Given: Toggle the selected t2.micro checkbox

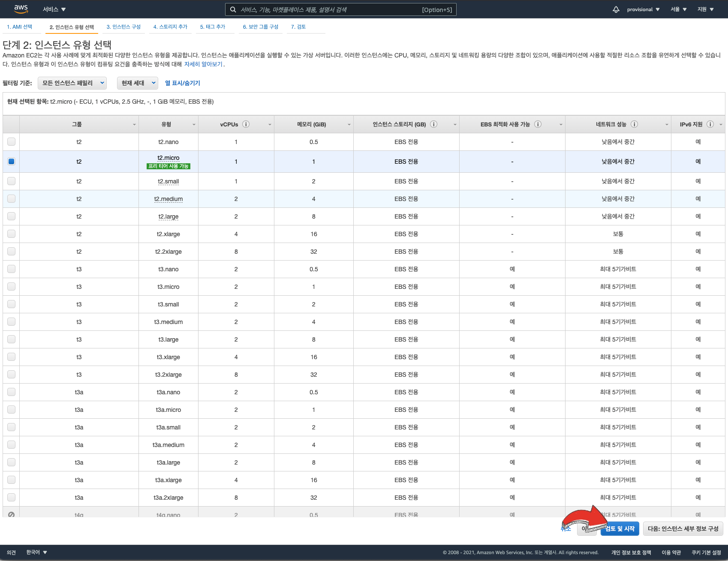Looking at the screenshot, I should (11, 162).
